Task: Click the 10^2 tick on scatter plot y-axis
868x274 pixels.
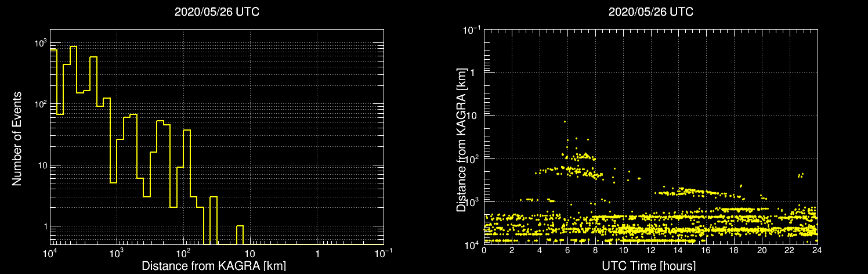Action: (472, 158)
